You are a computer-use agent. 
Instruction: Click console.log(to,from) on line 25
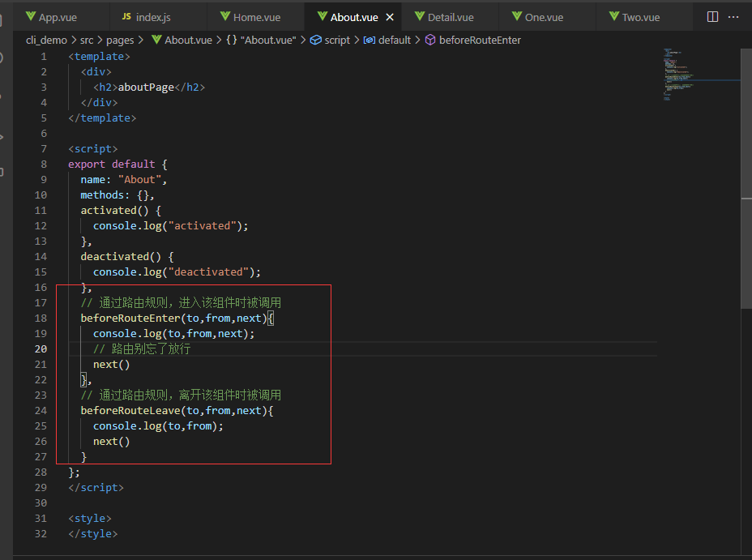tap(158, 426)
